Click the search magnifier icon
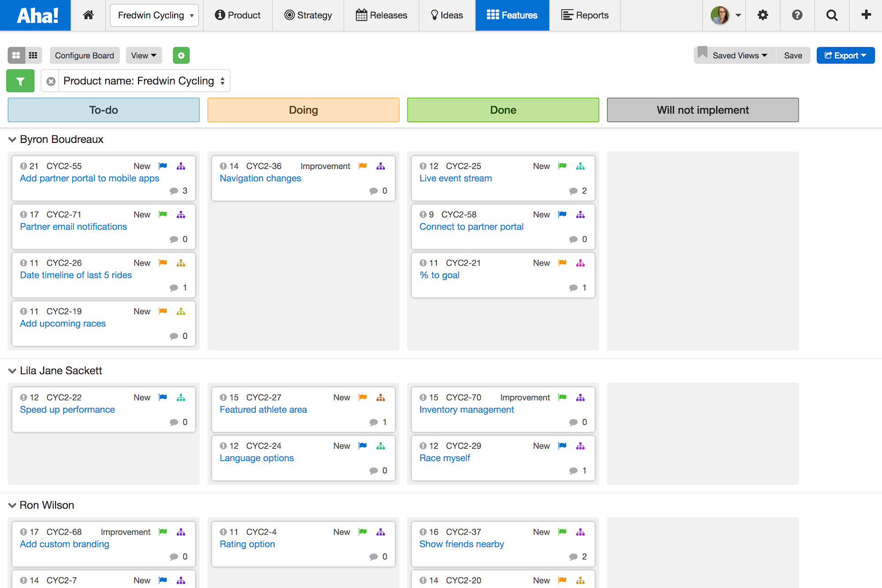This screenshot has width=882, height=588. [x=832, y=15]
